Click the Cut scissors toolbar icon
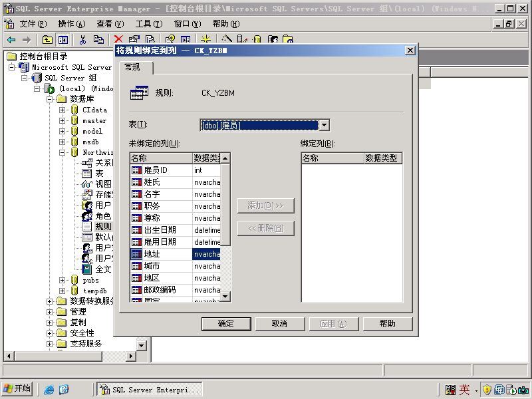The image size is (532, 399). (x=82, y=40)
